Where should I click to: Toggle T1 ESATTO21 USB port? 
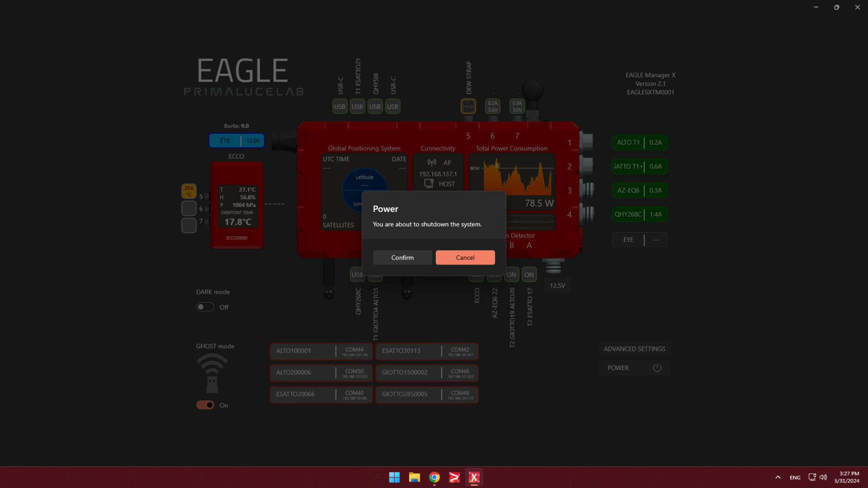(357, 106)
